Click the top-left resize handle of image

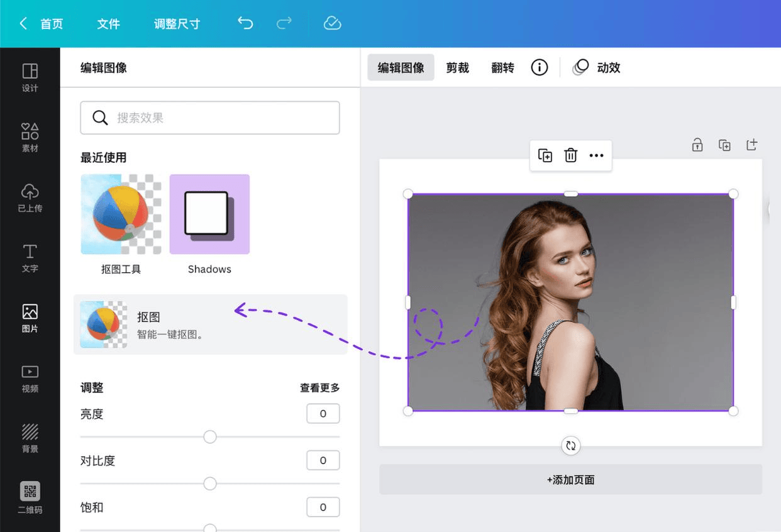(408, 194)
